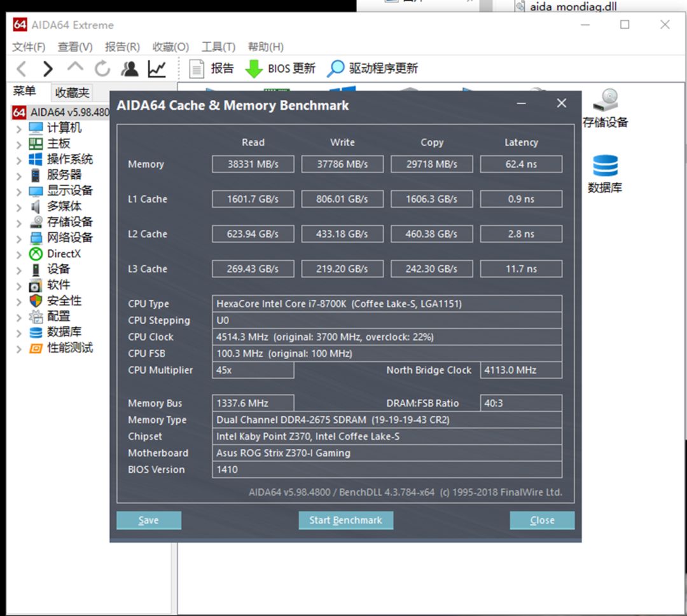Screen dimensions: 687x616
Task: Click the L3 Cache Latency 11.7 ns value
Action: [521, 269]
